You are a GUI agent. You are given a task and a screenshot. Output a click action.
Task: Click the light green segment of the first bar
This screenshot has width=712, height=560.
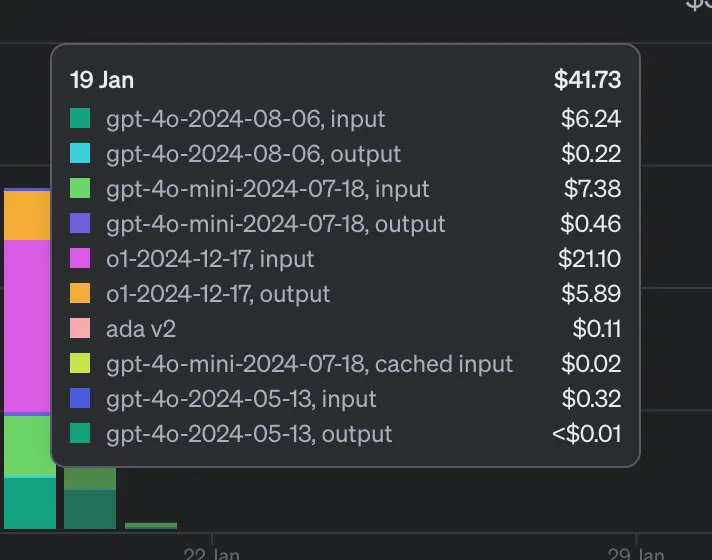click(26, 446)
